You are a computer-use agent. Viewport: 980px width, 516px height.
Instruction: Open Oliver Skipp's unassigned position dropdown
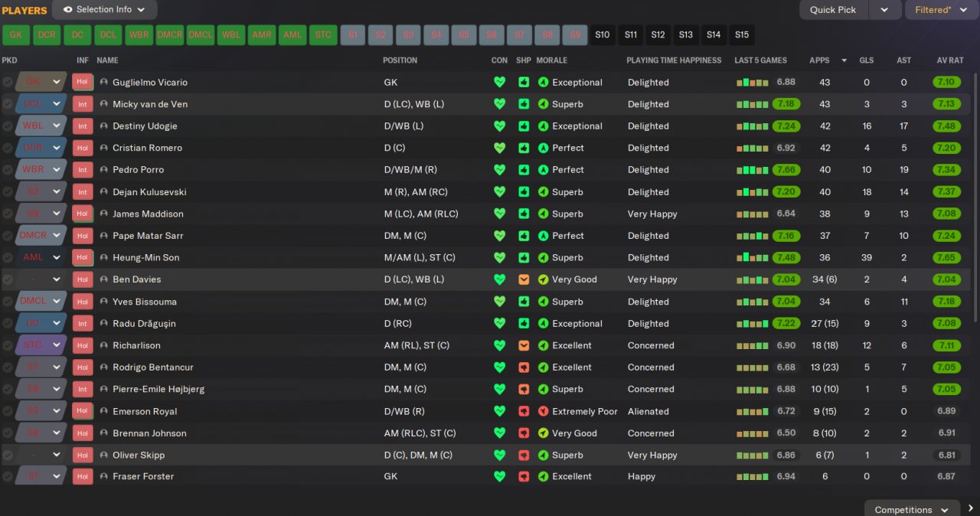[x=57, y=455]
